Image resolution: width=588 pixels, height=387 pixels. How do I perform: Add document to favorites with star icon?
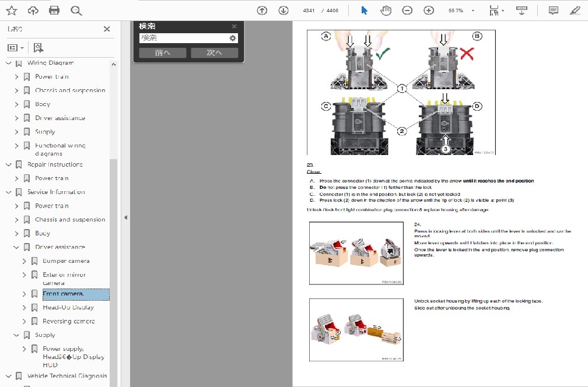pyautogui.click(x=11, y=10)
